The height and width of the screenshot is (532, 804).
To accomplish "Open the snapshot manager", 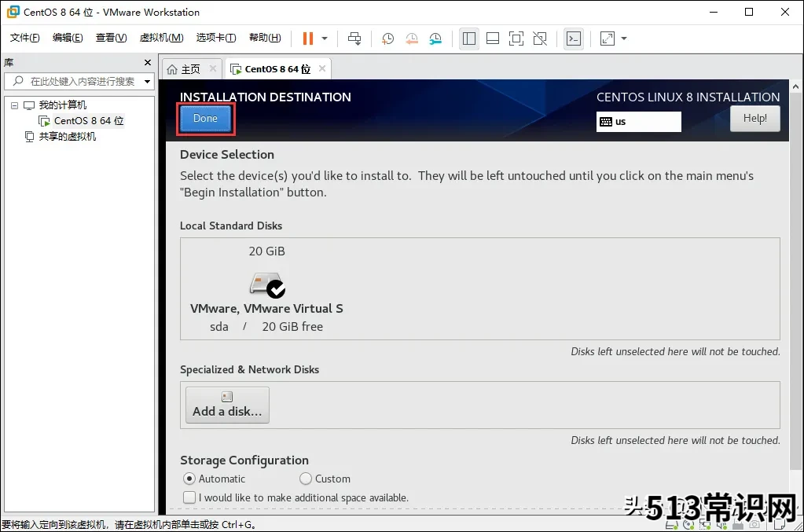I will click(435, 39).
